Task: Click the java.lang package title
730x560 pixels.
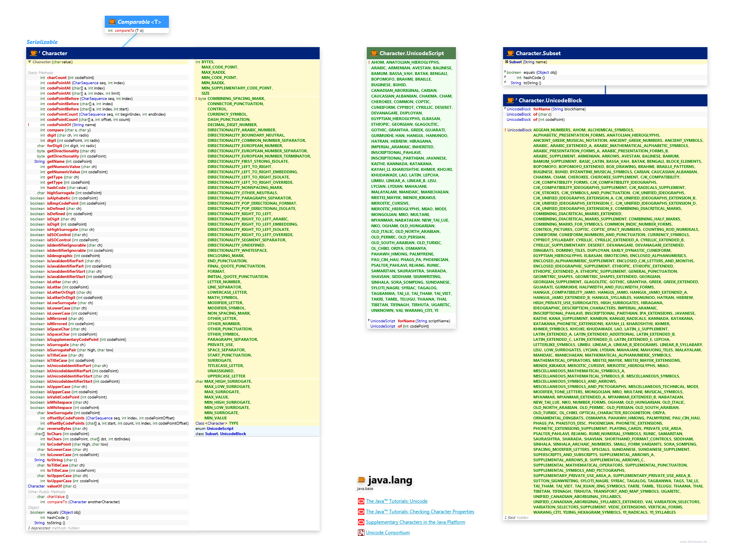Action: pyautogui.click(x=390, y=480)
